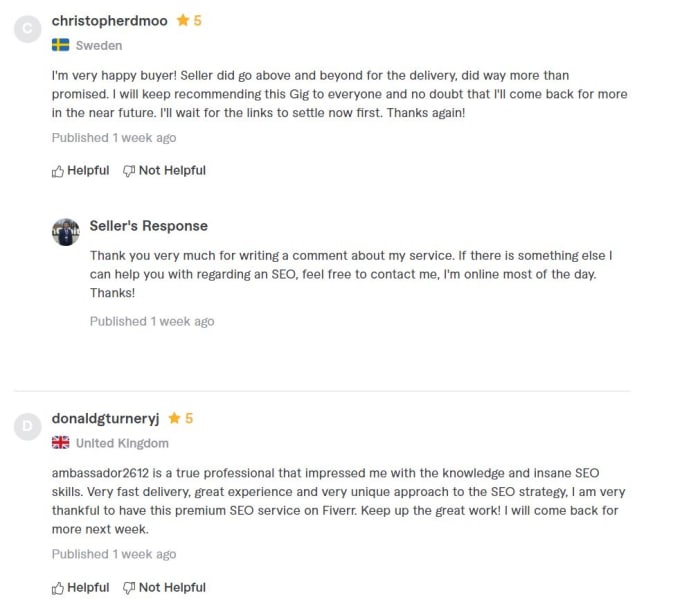This screenshot has width=680, height=609.
Task: Open christopherdmoo's profile via username
Action: point(109,20)
